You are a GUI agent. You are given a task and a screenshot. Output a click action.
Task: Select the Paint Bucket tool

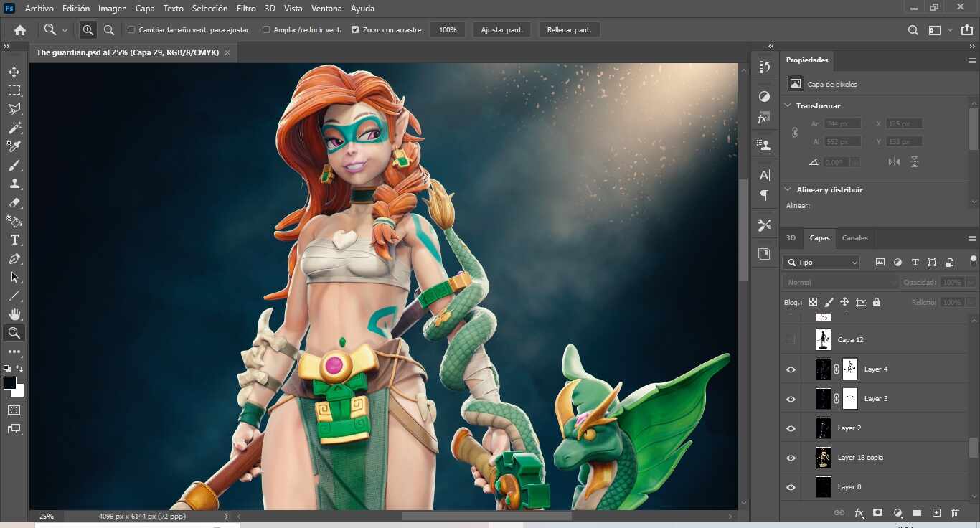click(14, 221)
